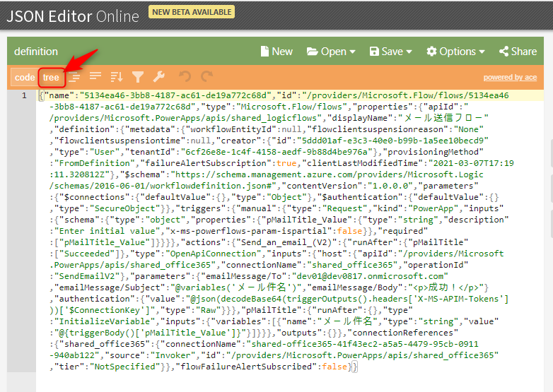Screen dimensions: 553x392
Task: Click the "SecureObject" type value
Action: (x=125, y=208)
